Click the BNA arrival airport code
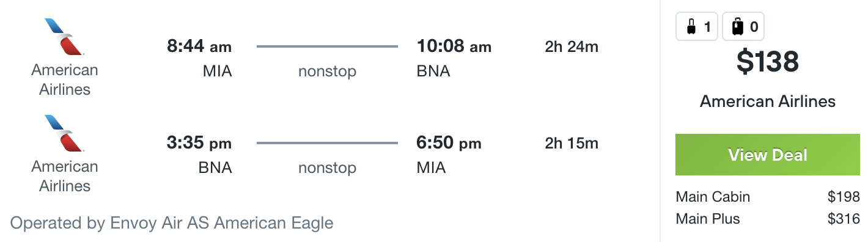The image size is (868, 242). (x=433, y=71)
